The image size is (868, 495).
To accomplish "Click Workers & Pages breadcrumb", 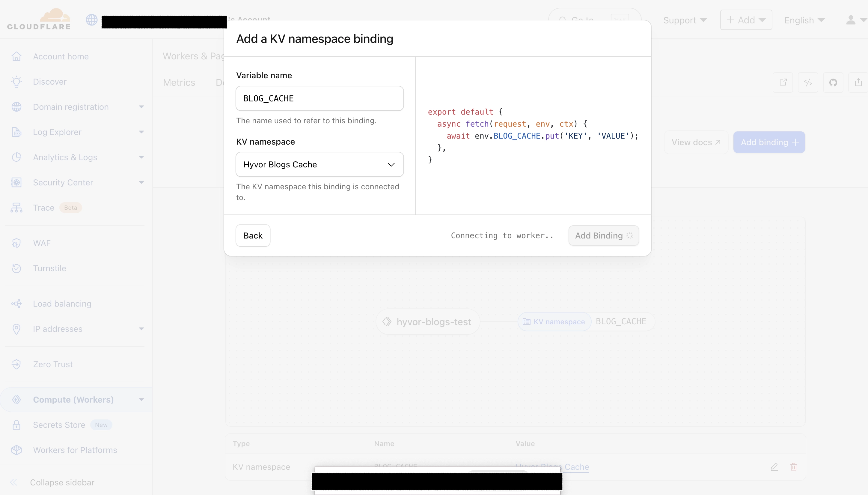I will [193, 56].
